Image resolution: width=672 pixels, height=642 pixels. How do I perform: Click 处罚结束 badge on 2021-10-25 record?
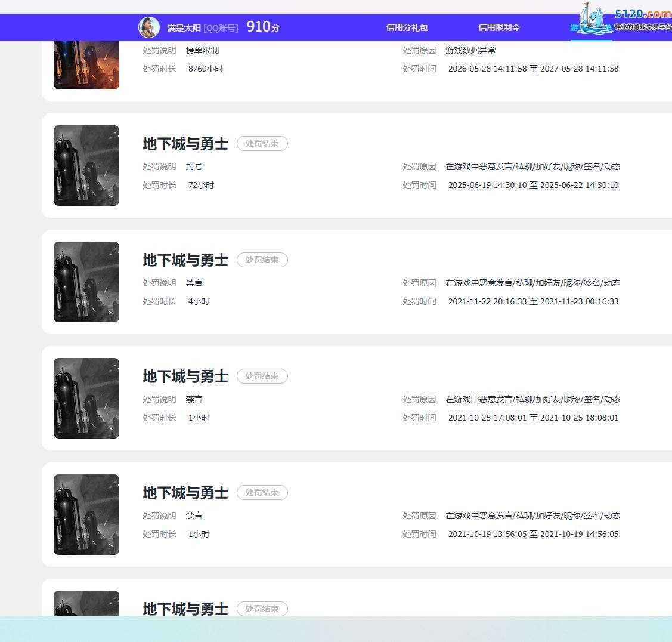pos(262,376)
